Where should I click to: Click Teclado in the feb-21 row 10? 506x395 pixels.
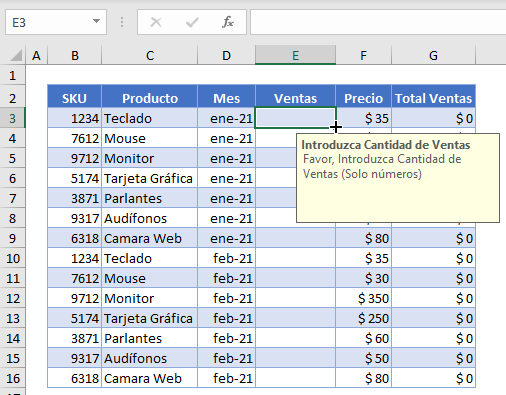[150, 258]
